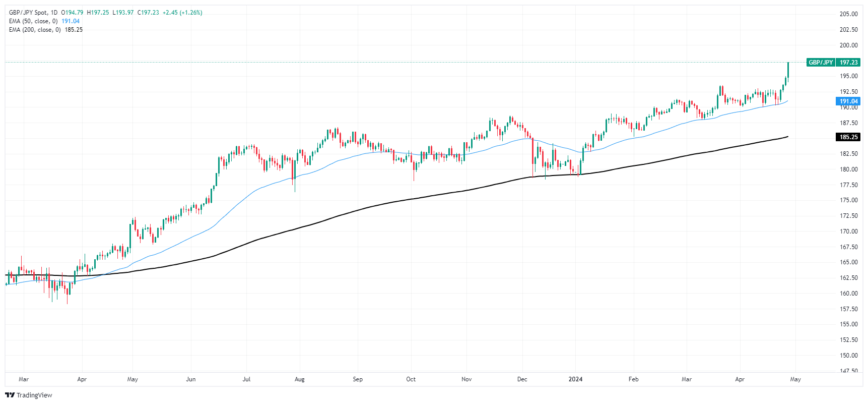Click the Oct label on time axis
Viewport: 868px width, 404px height.
click(411, 379)
